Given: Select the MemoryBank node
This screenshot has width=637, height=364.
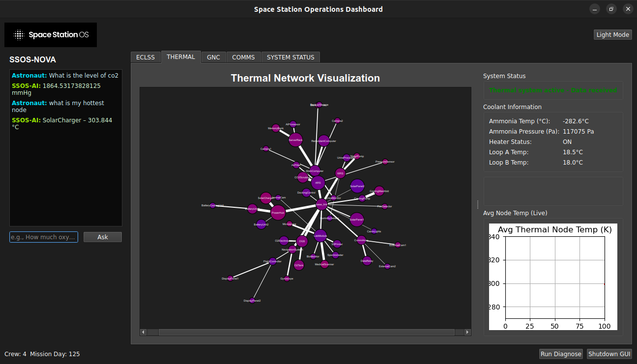Looking at the screenshot, I should click(276, 128).
